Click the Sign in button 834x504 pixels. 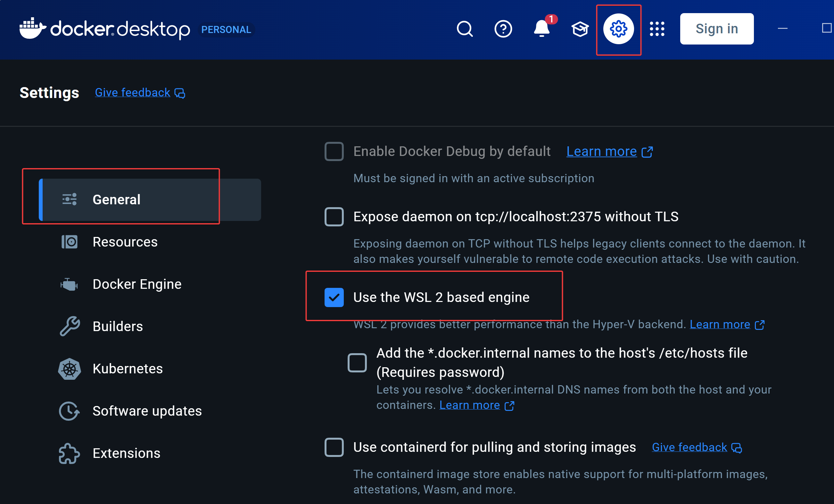pyautogui.click(x=716, y=29)
